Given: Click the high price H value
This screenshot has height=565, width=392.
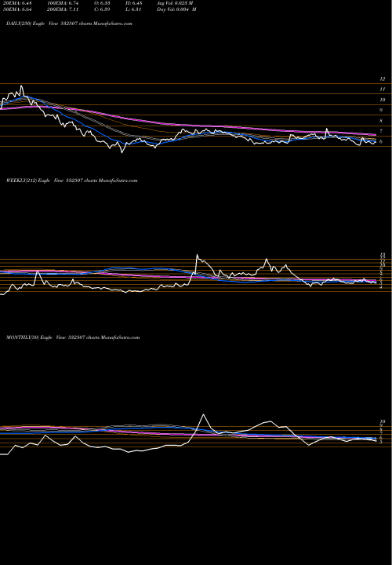Looking at the screenshot, I should [136, 3].
